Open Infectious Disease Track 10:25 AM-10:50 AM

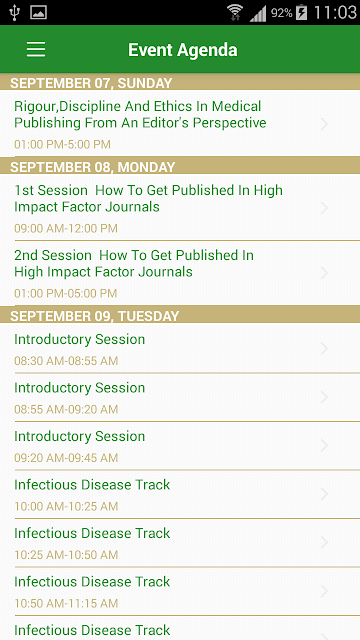(180, 543)
